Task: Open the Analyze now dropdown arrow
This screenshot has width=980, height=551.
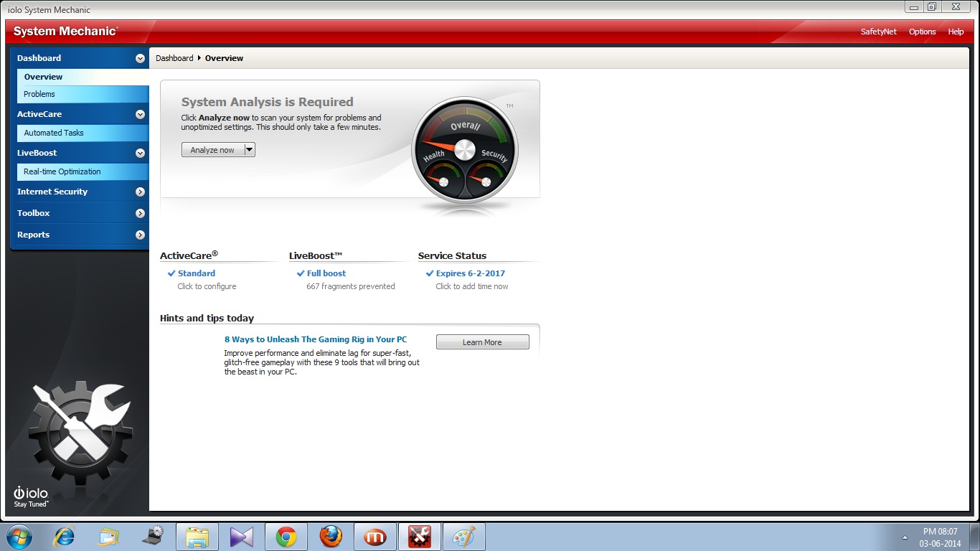Action: point(250,150)
